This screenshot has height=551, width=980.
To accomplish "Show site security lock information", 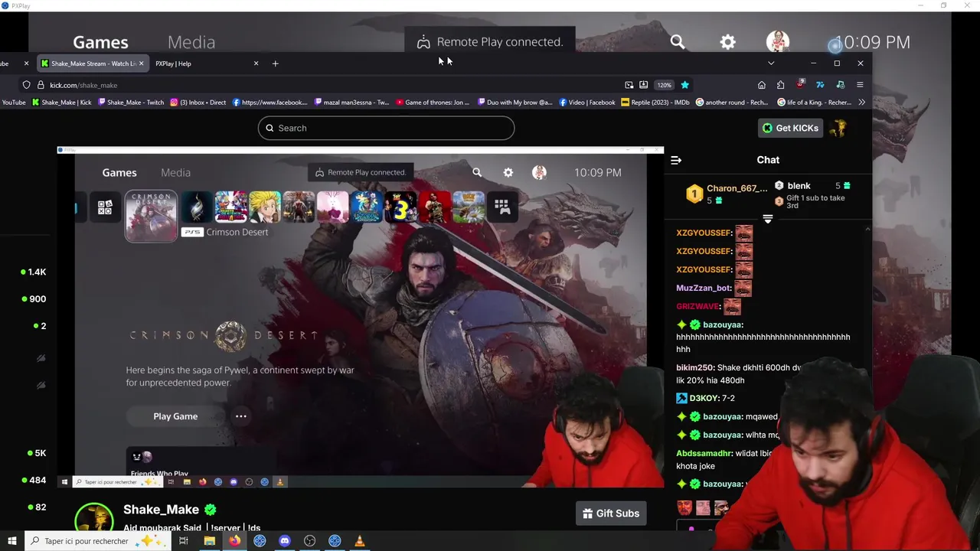I will (41, 85).
